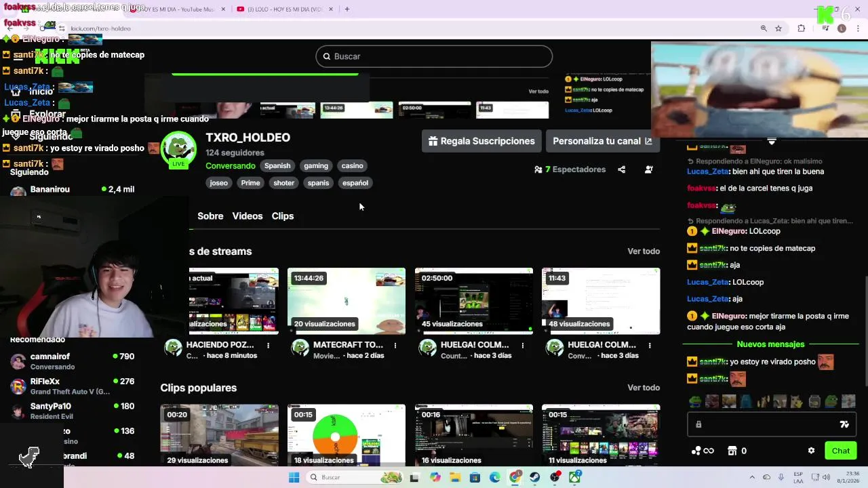The image size is (868, 488).
Task: Open the 11:43 HUELGA video thumbnail
Action: coord(601,301)
